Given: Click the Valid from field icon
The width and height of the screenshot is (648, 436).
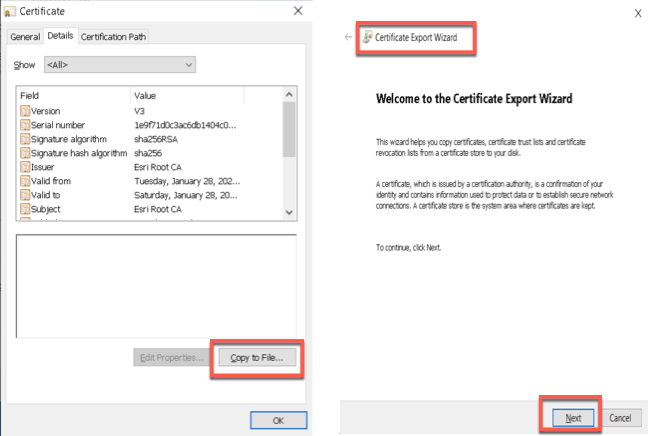Looking at the screenshot, I should pyautogui.click(x=25, y=181).
